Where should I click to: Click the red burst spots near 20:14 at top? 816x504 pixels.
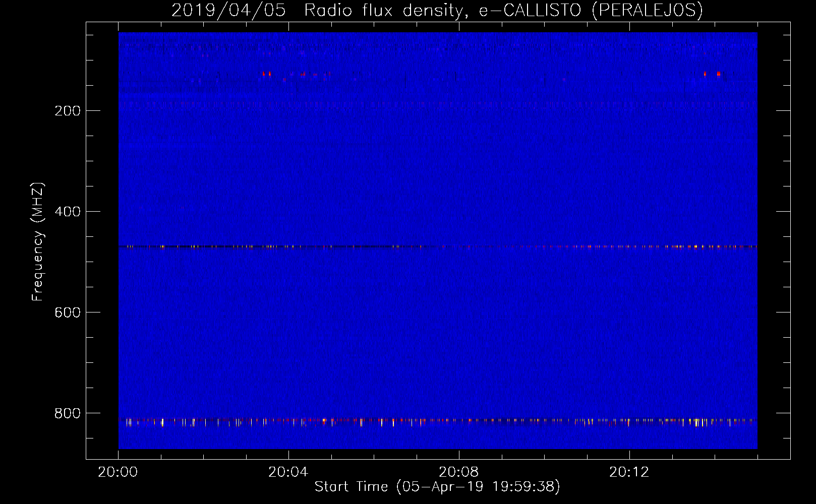[x=712, y=74]
